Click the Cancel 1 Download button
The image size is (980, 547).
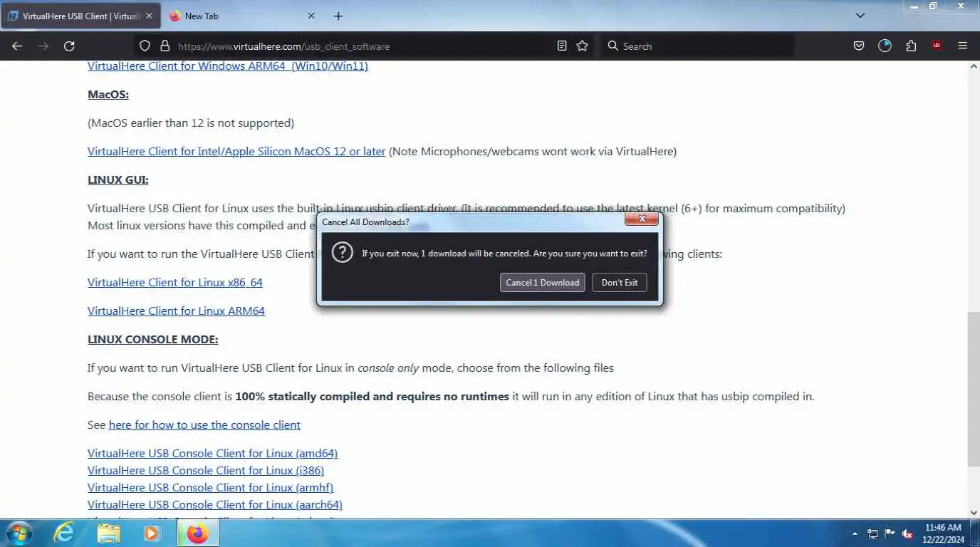tap(543, 283)
